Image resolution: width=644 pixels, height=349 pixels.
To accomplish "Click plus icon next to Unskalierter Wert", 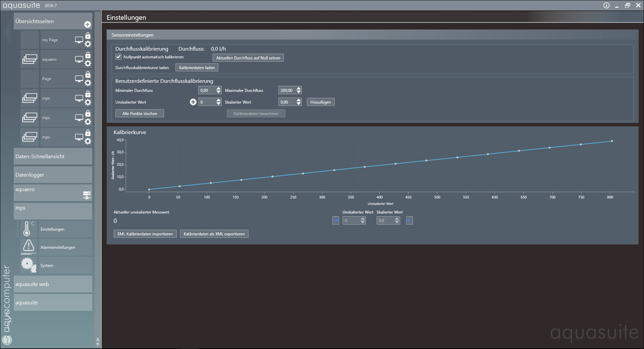I will pos(193,102).
